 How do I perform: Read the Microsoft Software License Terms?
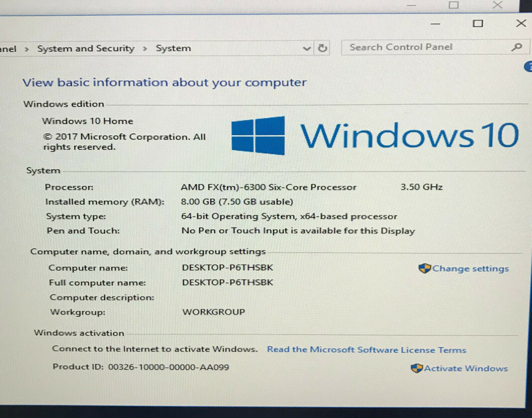366,350
